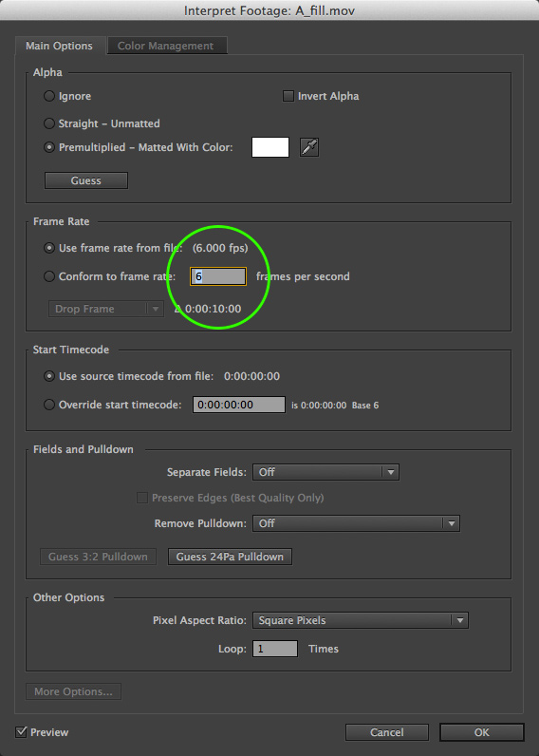Enable the Invert Alpha checkbox
The width and height of the screenshot is (539, 756).
tap(288, 96)
